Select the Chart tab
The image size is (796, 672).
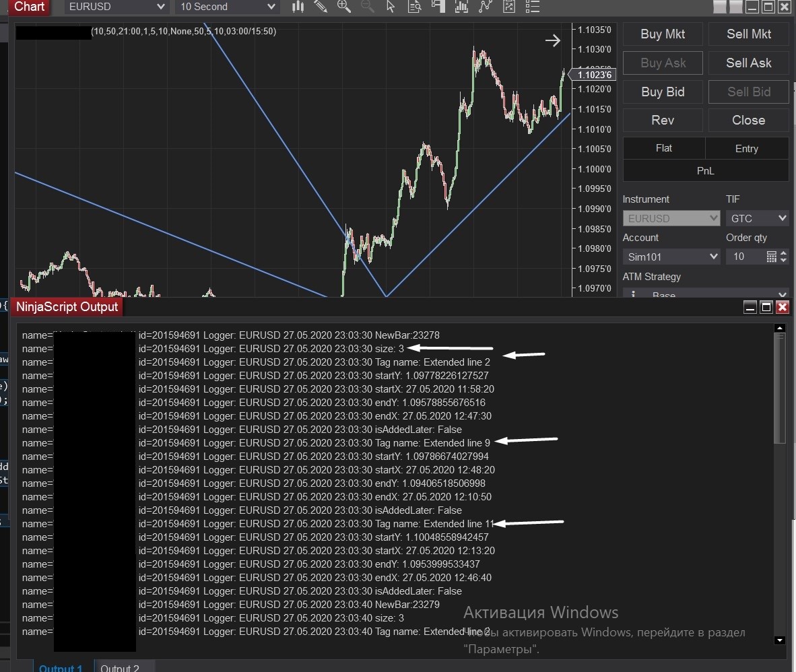pyautogui.click(x=30, y=7)
